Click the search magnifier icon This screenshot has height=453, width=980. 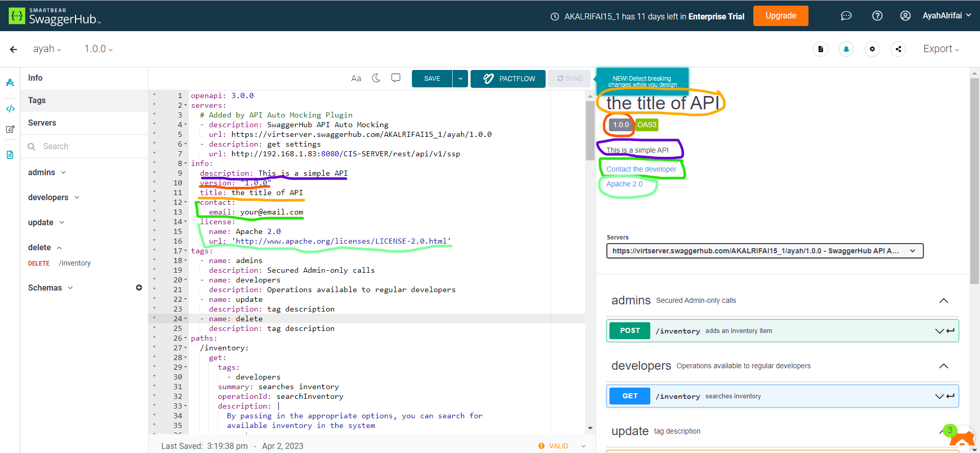[32, 147]
